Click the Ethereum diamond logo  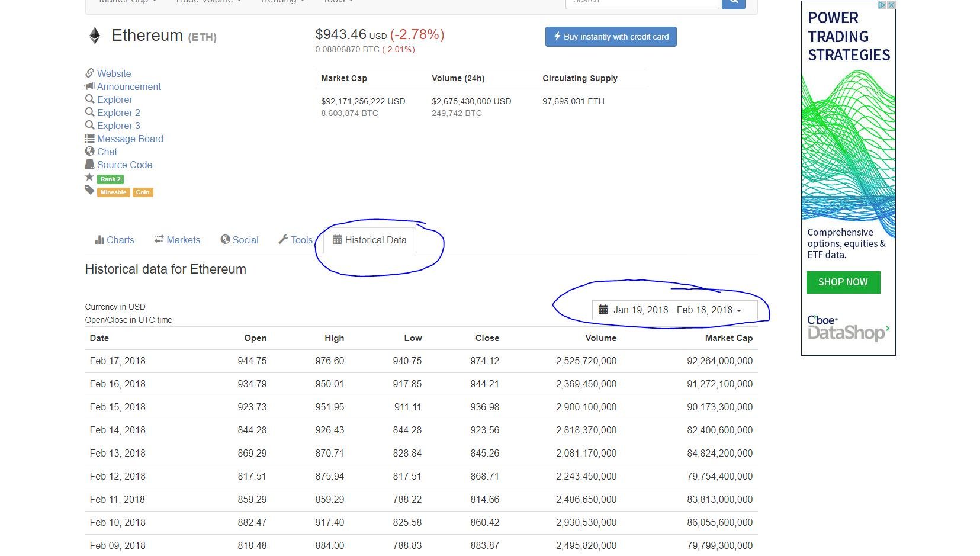click(x=95, y=36)
